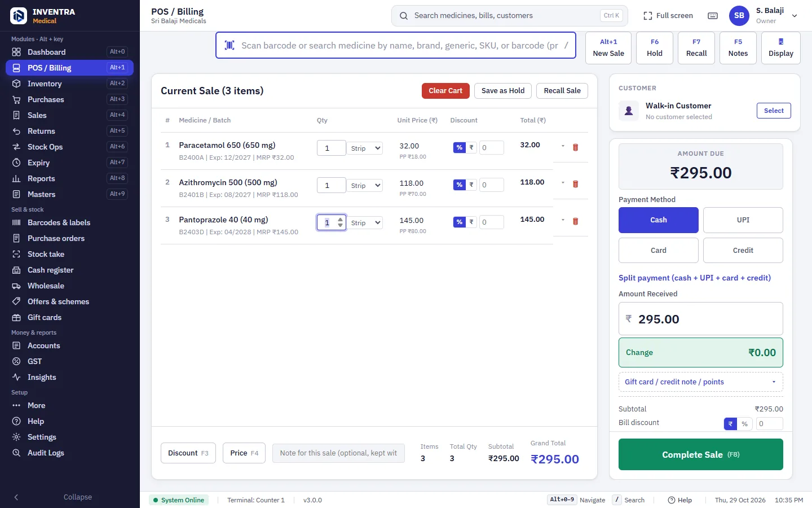Go to the Dashboard module
Viewport: 812px width, 508px height.
(x=70, y=52)
